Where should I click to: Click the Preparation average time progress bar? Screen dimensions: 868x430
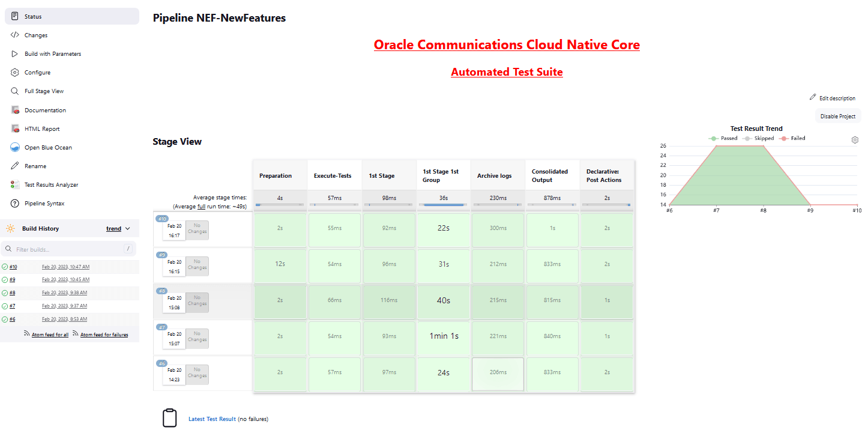(x=280, y=205)
